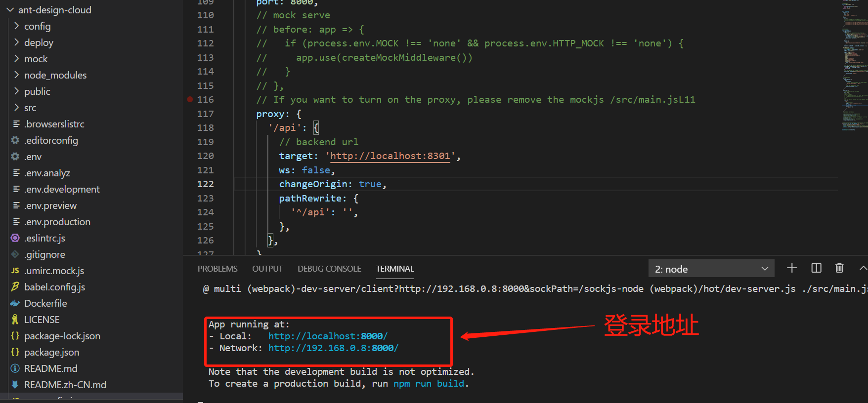Open the .env.development file

[62, 189]
